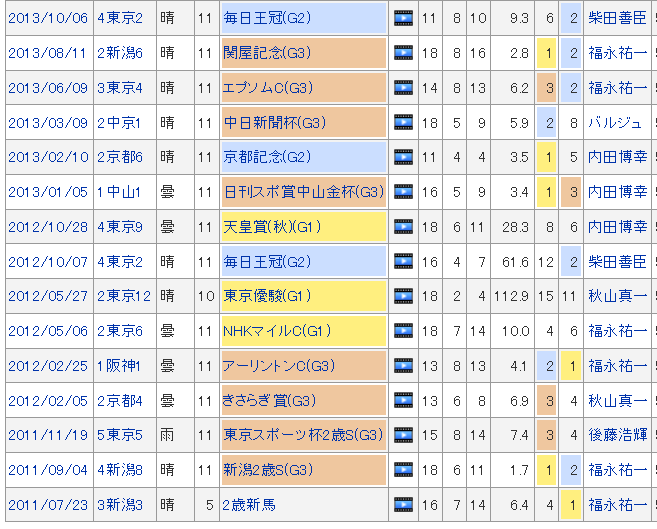Play video for 天皇賞(秋)(G1) race
Screen dimensions: 657x529
(403, 227)
